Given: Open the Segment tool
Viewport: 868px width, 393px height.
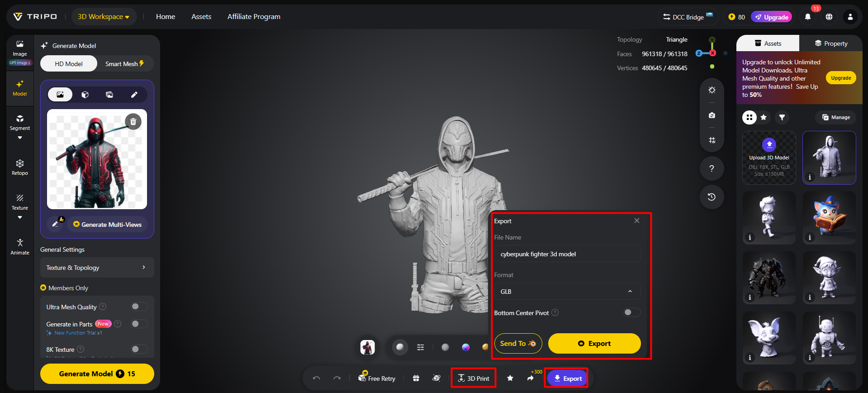Looking at the screenshot, I should pyautogui.click(x=20, y=123).
